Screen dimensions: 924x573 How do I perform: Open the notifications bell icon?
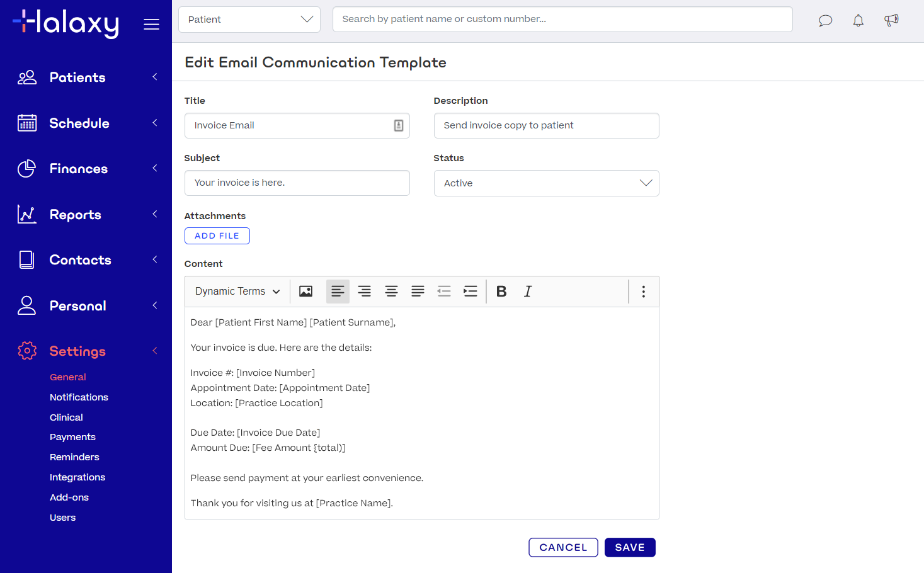(x=858, y=20)
